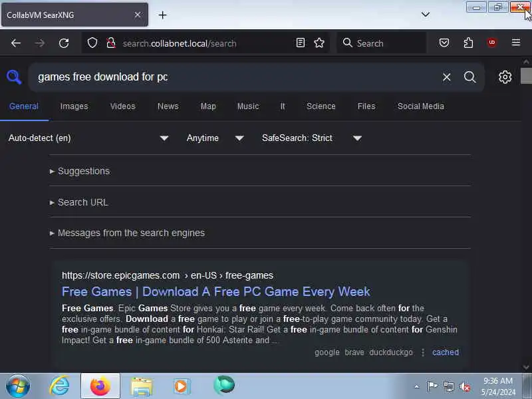Expand the Search URL section

[x=79, y=202]
